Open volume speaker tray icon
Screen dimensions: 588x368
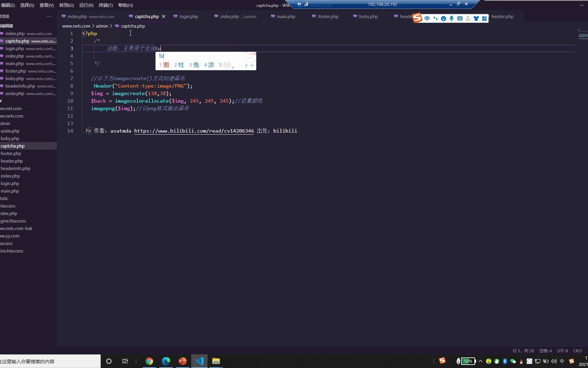(x=554, y=361)
